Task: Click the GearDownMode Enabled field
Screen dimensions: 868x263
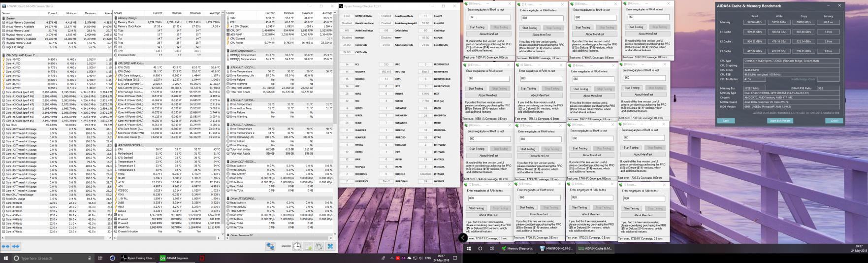Action: 386,16
